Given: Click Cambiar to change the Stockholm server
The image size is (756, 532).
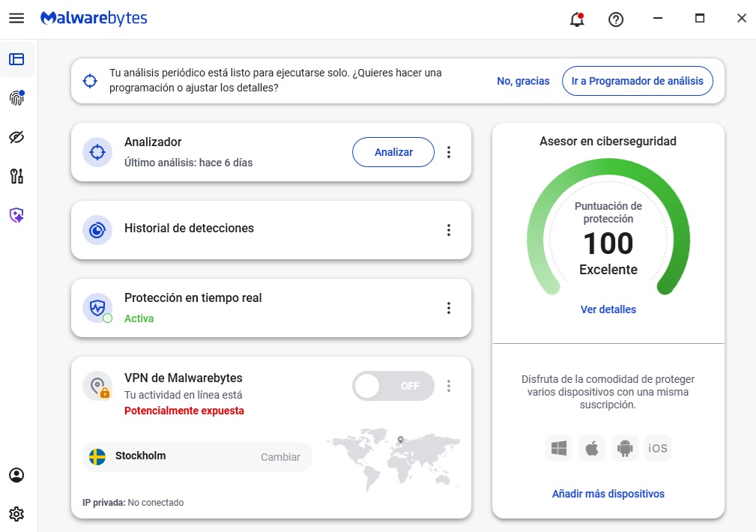Looking at the screenshot, I should tap(281, 456).
